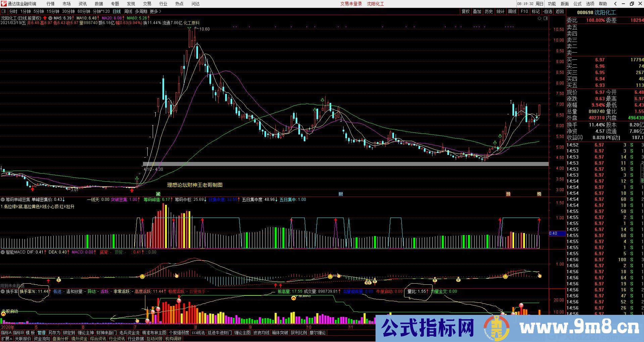Expand the 筹码单峰密集 panel arrow

3,199
